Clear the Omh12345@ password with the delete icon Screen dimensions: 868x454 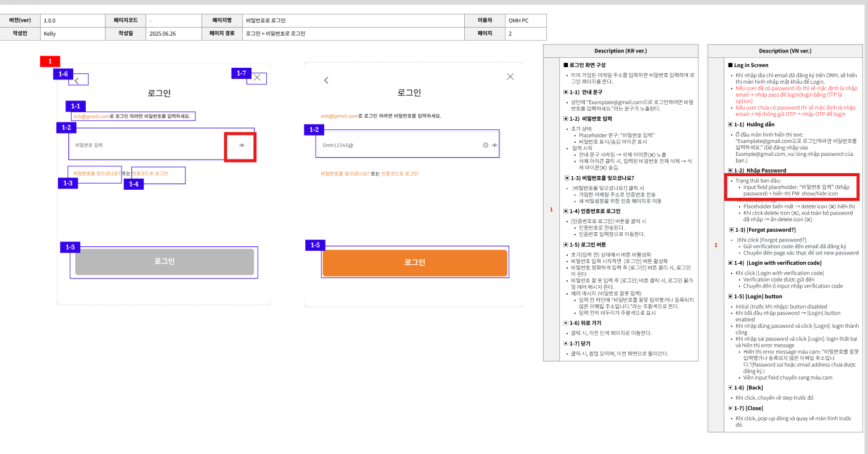(485, 145)
